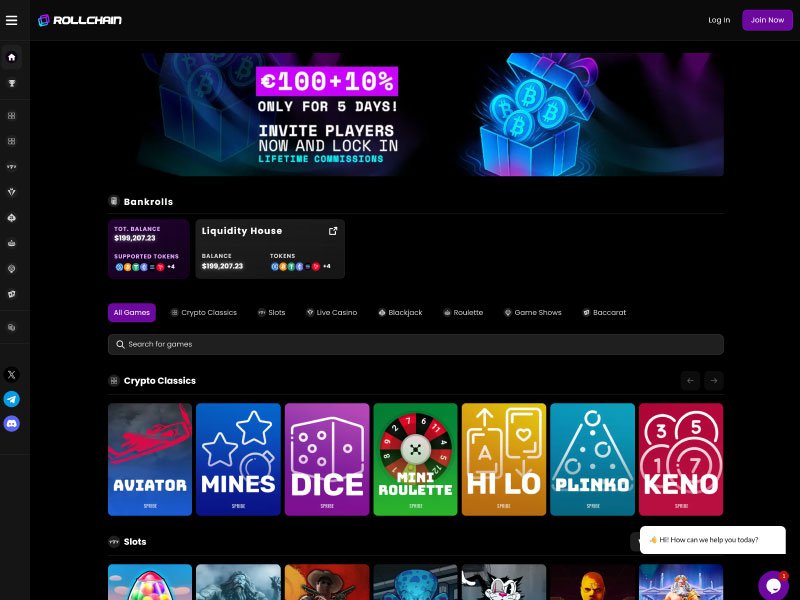Image resolution: width=800 pixels, height=600 pixels.
Task: Click the Crypto Classics heading icon
Action: (114, 381)
